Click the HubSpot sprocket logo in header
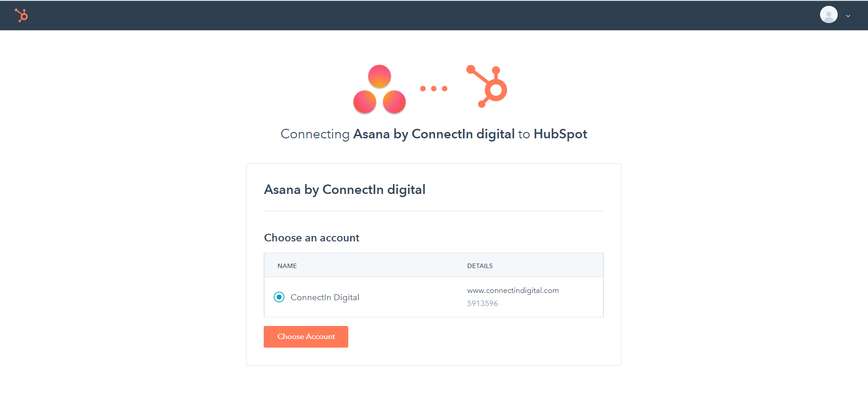The width and height of the screenshot is (868, 401). coord(21,15)
